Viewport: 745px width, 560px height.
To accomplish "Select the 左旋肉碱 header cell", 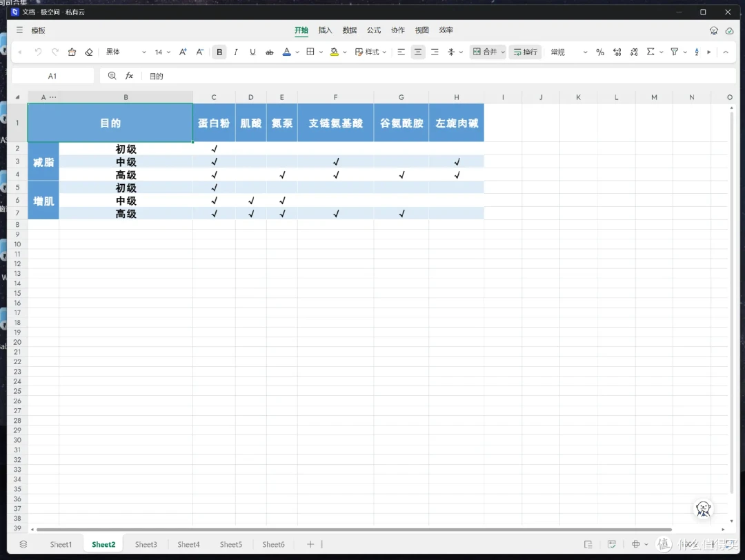I will click(457, 123).
